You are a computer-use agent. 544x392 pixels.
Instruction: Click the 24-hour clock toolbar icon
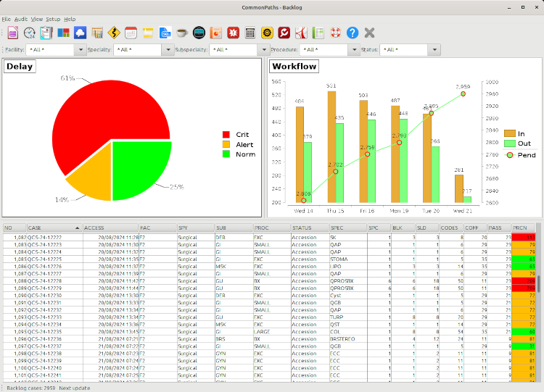(29, 33)
